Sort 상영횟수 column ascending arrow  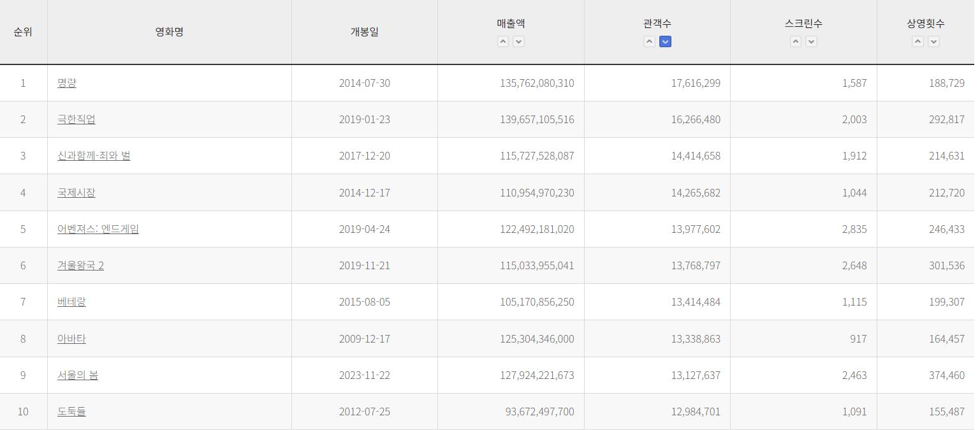pyautogui.click(x=918, y=41)
